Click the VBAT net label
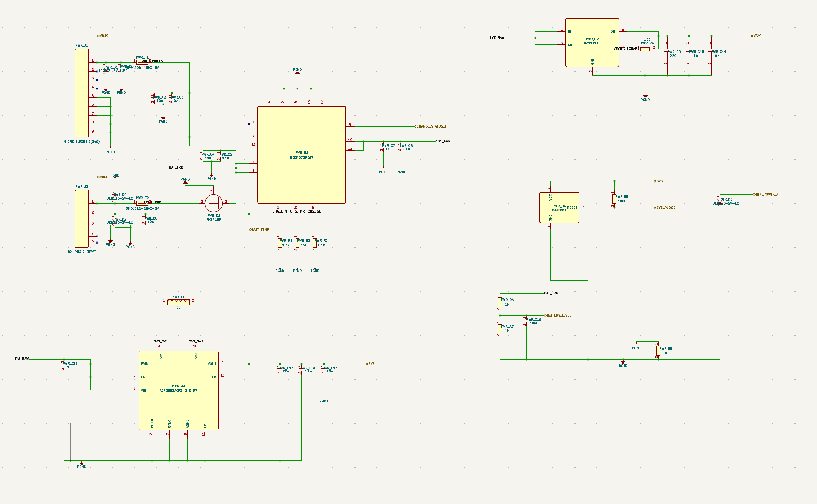The image size is (817, 504). (103, 177)
